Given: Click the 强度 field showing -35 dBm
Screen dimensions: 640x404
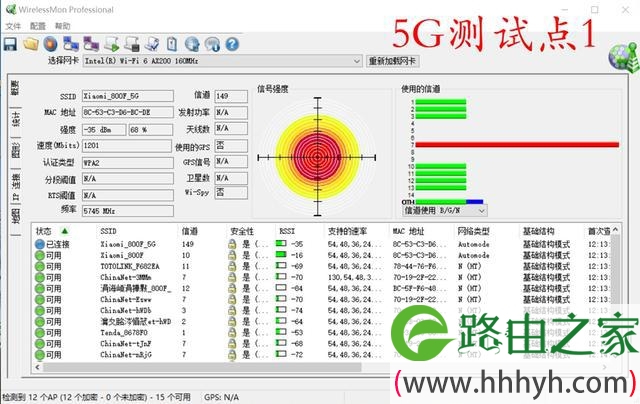Looking at the screenshot, I should tap(104, 130).
